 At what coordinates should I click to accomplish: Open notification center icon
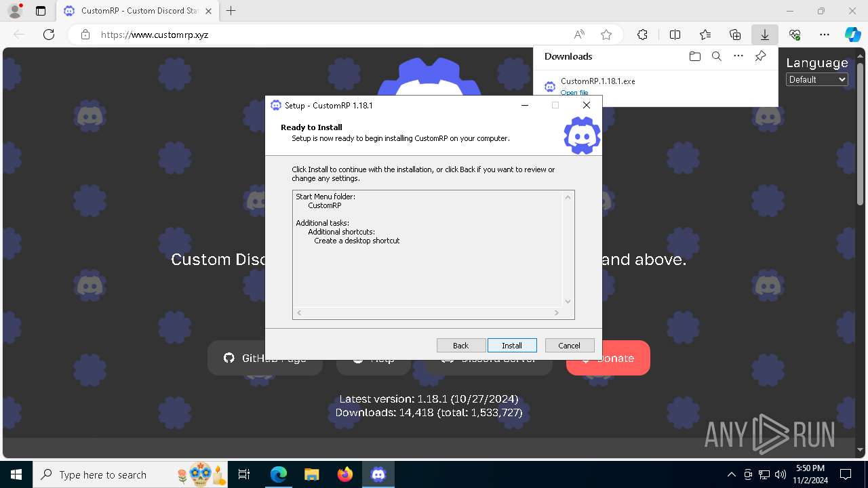click(846, 474)
